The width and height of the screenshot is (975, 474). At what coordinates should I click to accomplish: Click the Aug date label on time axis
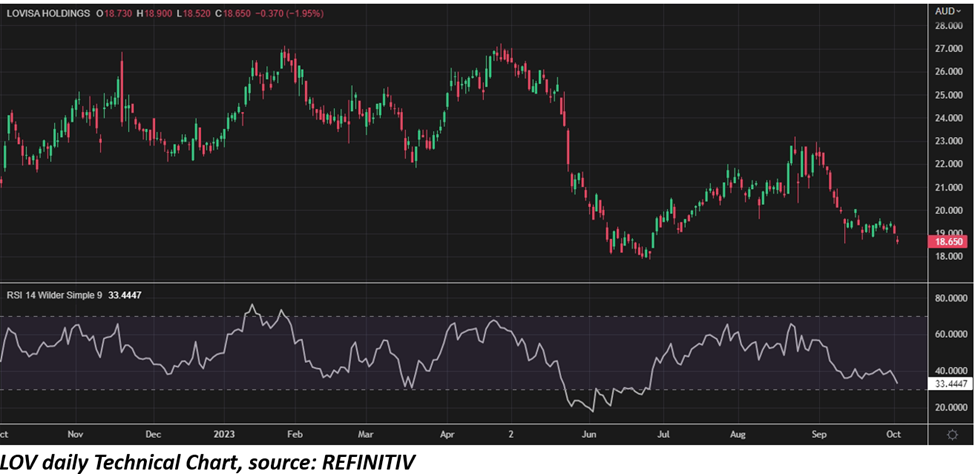[737, 434]
